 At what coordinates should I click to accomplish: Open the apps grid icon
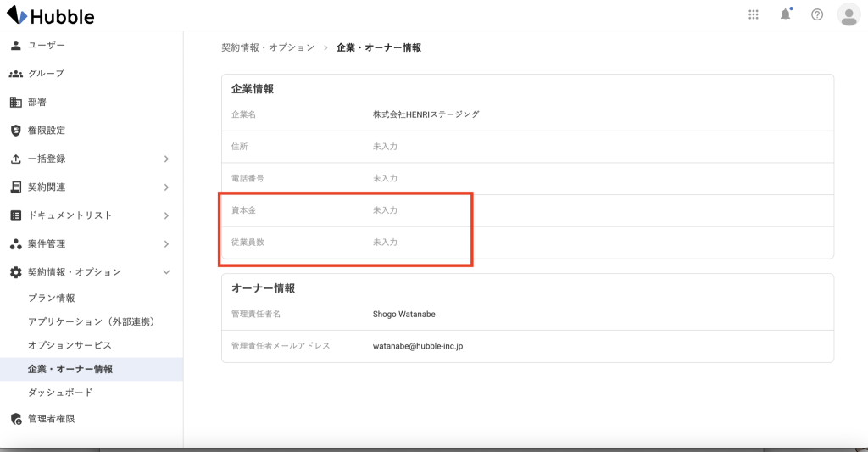tap(754, 14)
